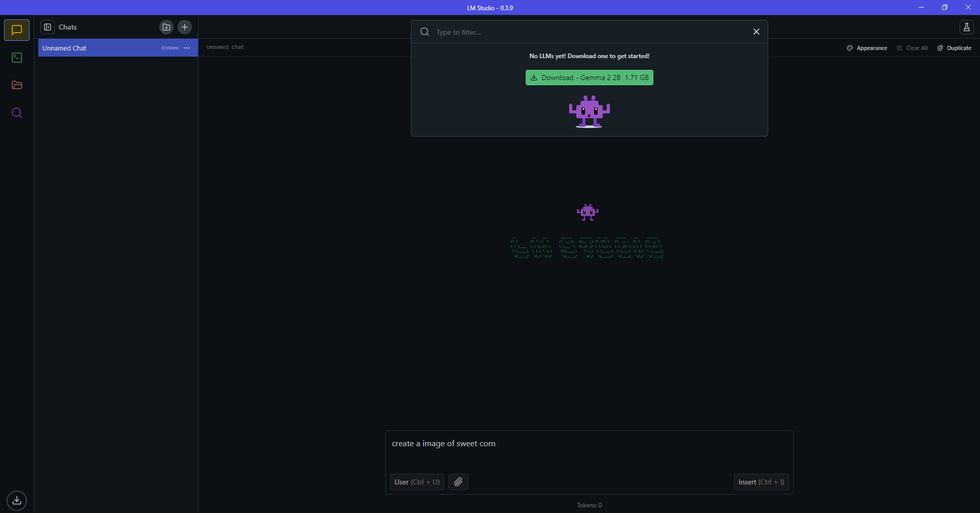
Task: Open the Unnamed Chat options menu
Action: pyautogui.click(x=187, y=48)
